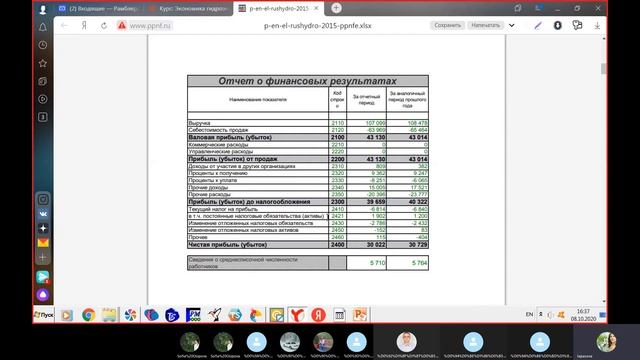Open bookmarks star in the sidebar
The height and width of the screenshot is (360, 640).
[x=43, y=63]
